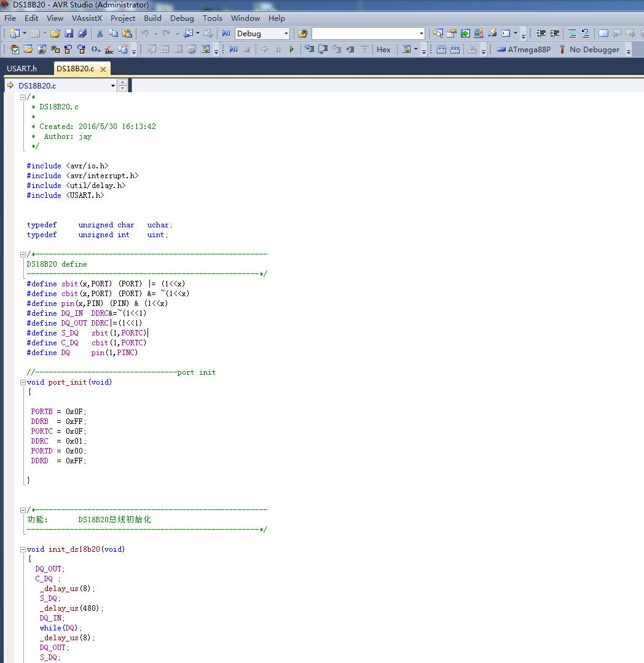This screenshot has width=644, height=663.
Task: Click the lightning bolt toolbar icon
Action: [x=492, y=33]
